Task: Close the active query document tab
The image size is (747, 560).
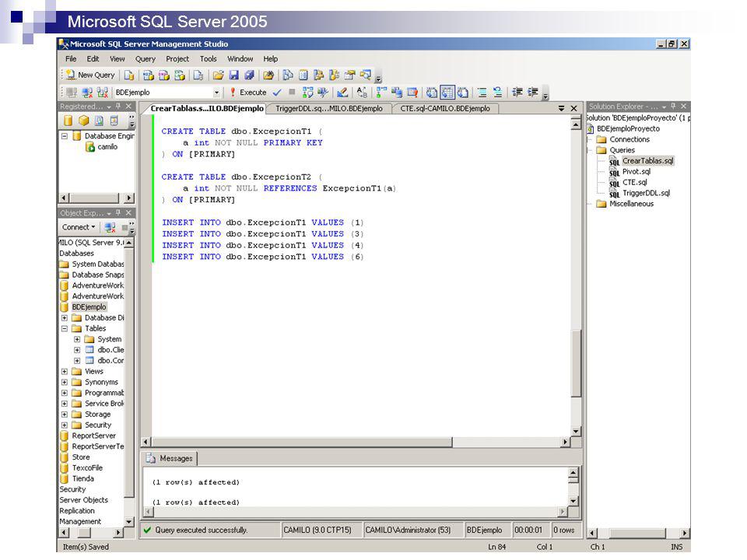Action: click(x=574, y=109)
